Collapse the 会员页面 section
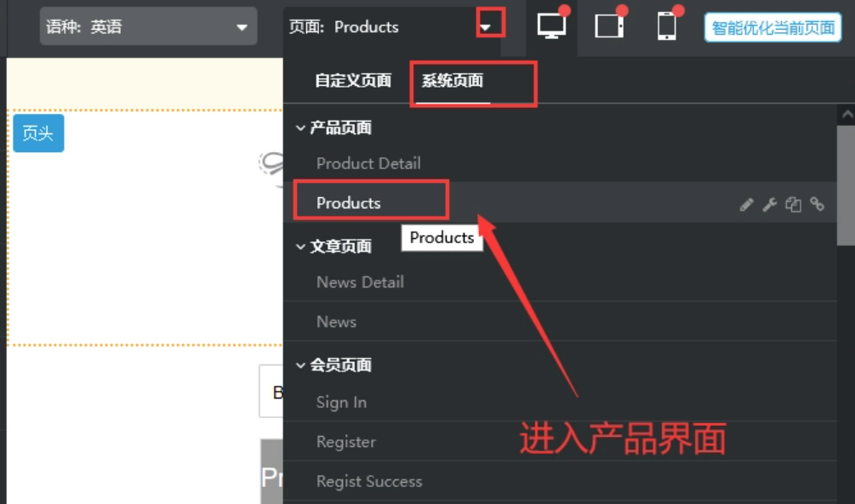855x504 pixels. click(300, 365)
